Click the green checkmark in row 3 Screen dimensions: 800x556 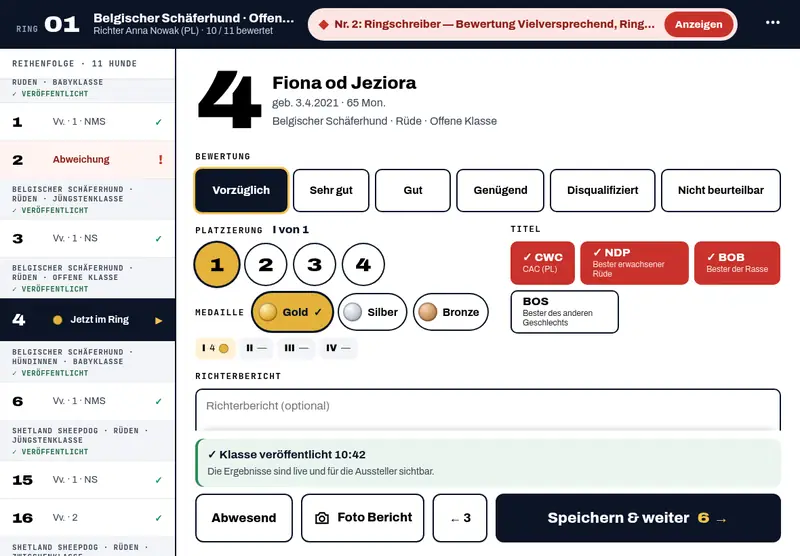pyautogui.click(x=159, y=239)
